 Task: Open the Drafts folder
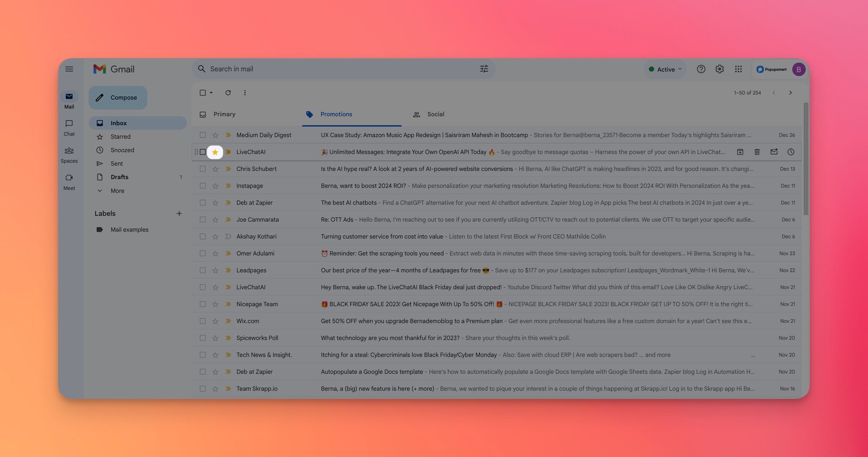[137, 177]
